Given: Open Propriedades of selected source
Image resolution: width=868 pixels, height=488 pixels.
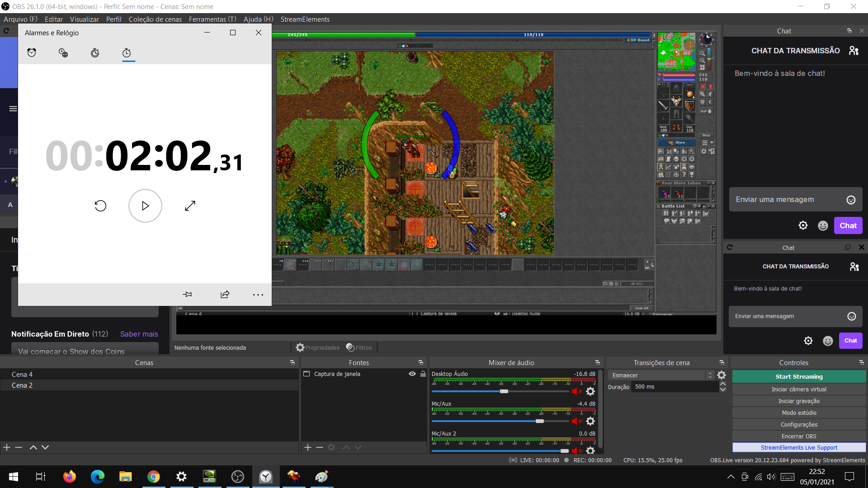Looking at the screenshot, I should (318, 347).
